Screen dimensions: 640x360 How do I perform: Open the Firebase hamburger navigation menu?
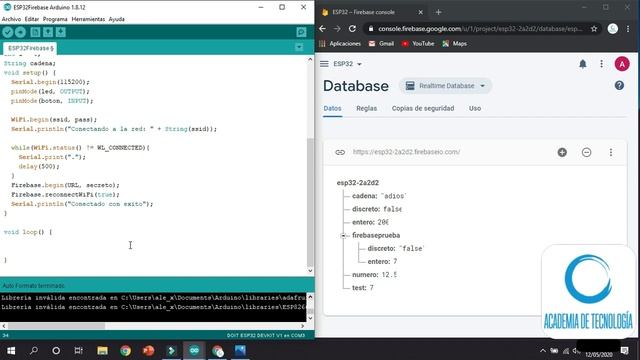tap(324, 64)
